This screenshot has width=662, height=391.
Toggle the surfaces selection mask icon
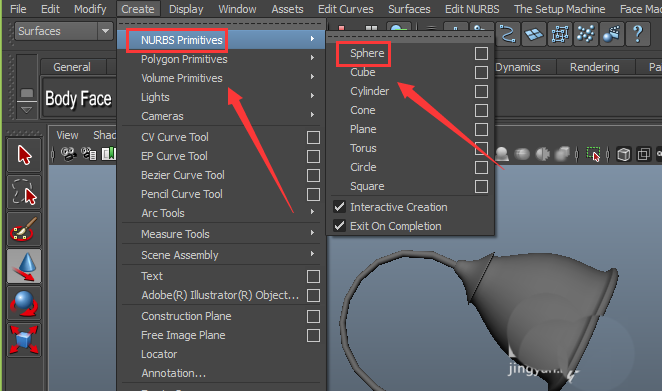coord(534,34)
